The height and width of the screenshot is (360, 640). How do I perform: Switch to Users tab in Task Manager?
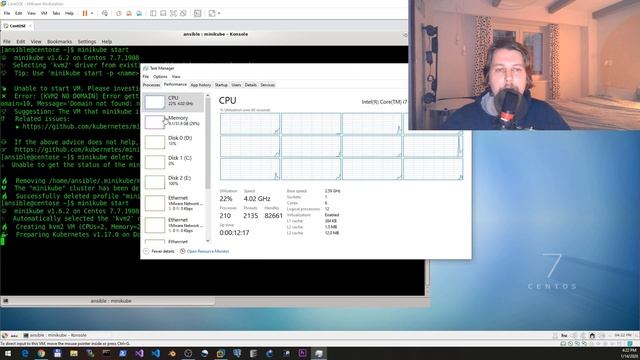coord(236,85)
